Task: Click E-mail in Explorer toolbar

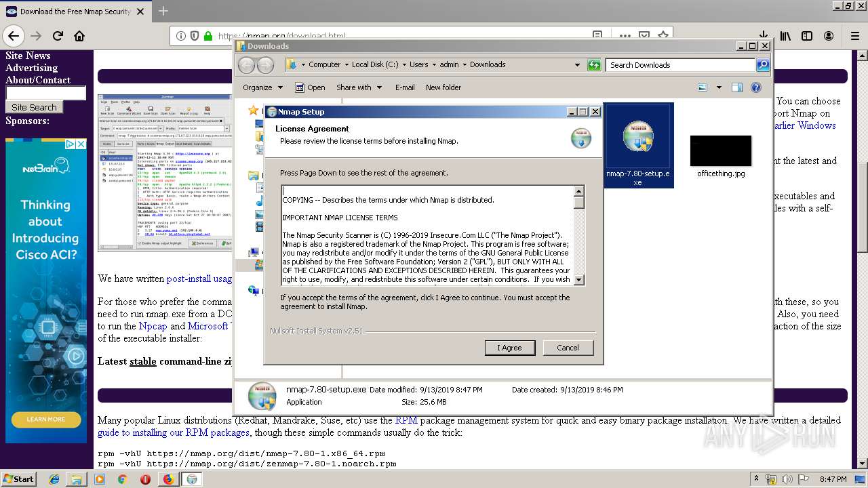Action: pos(405,87)
